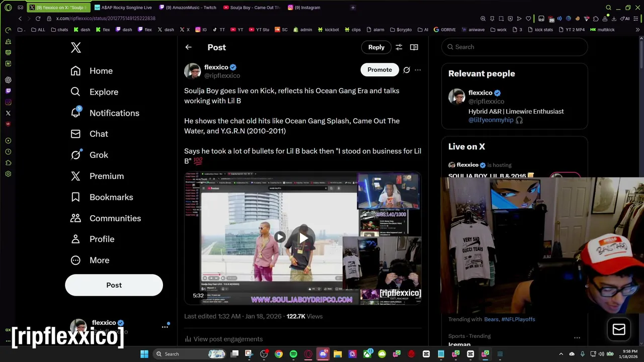Open the $crypto bookmark folder
644x362 pixels.
[x=400, y=30]
